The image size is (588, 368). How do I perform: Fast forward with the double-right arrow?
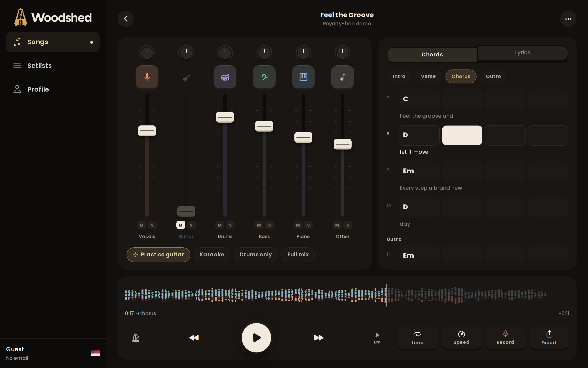[318, 338]
